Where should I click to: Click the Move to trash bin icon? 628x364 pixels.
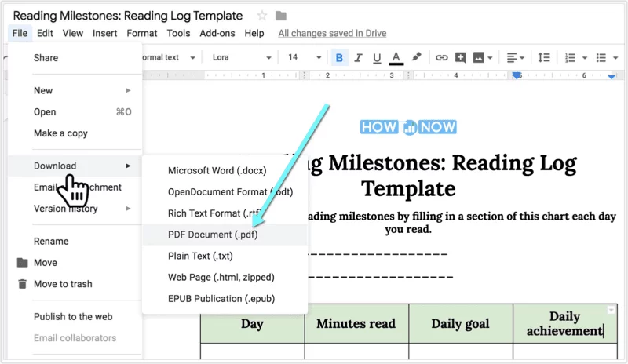click(23, 284)
